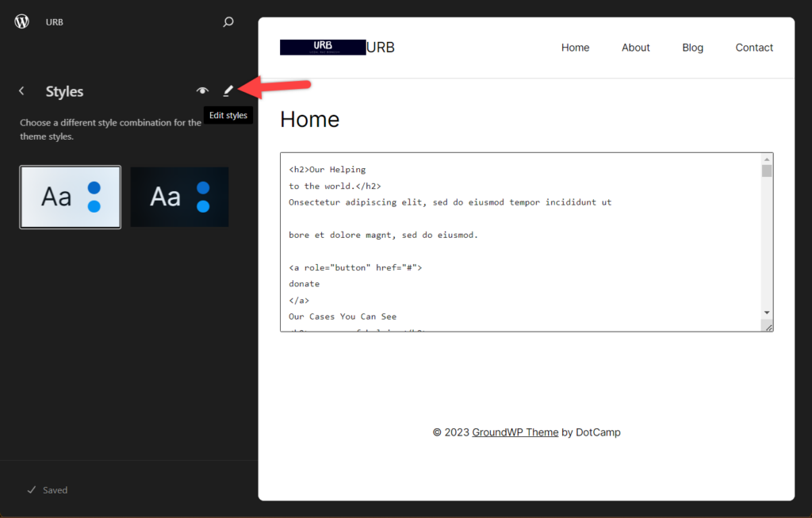Select the dark style variation thumbnail

tap(179, 196)
